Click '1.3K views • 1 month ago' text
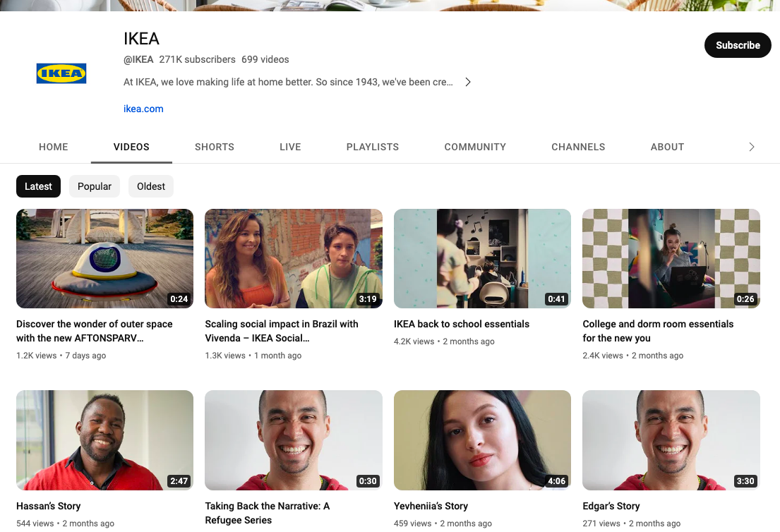 point(253,356)
